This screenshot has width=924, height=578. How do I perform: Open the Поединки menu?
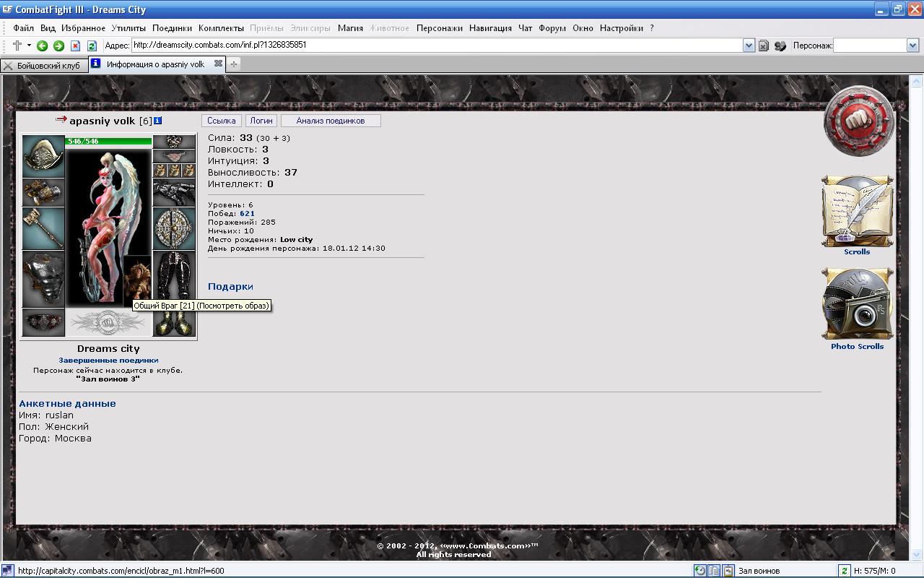click(172, 28)
